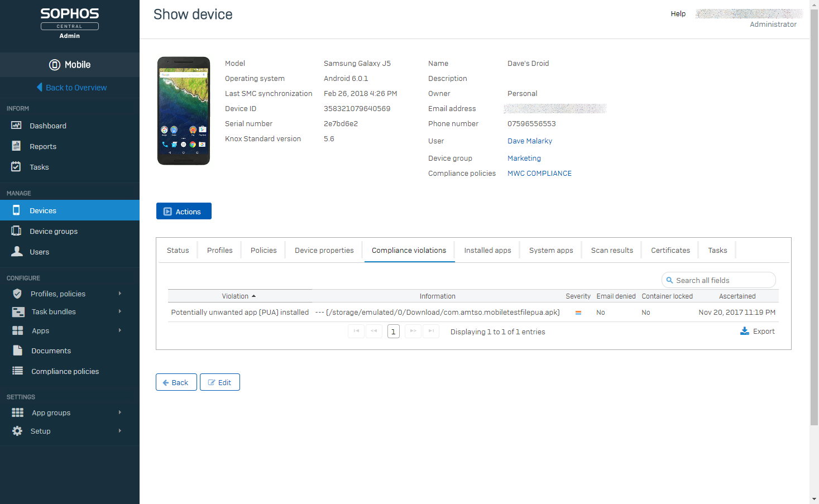Click the Dashboard chart icon in sidebar
Image resolution: width=819 pixels, height=504 pixels.
pos(16,126)
